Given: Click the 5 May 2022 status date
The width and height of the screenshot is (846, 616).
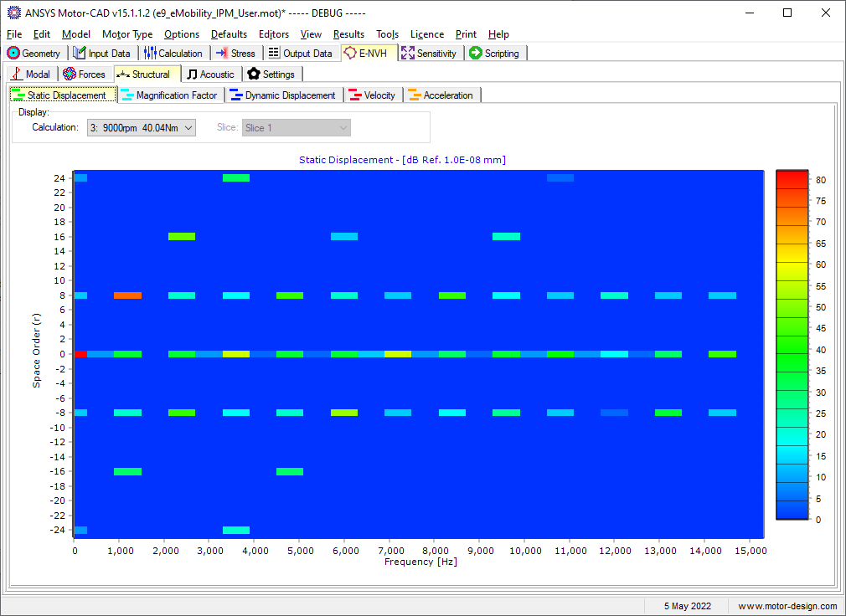Looking at the screenshot, I should [x=688, y=606].
